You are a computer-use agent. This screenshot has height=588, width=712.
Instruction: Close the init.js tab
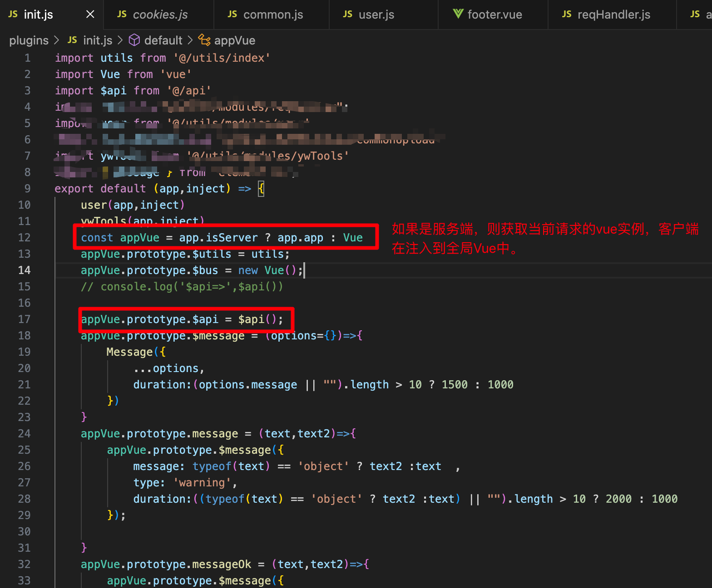(90, 15)
